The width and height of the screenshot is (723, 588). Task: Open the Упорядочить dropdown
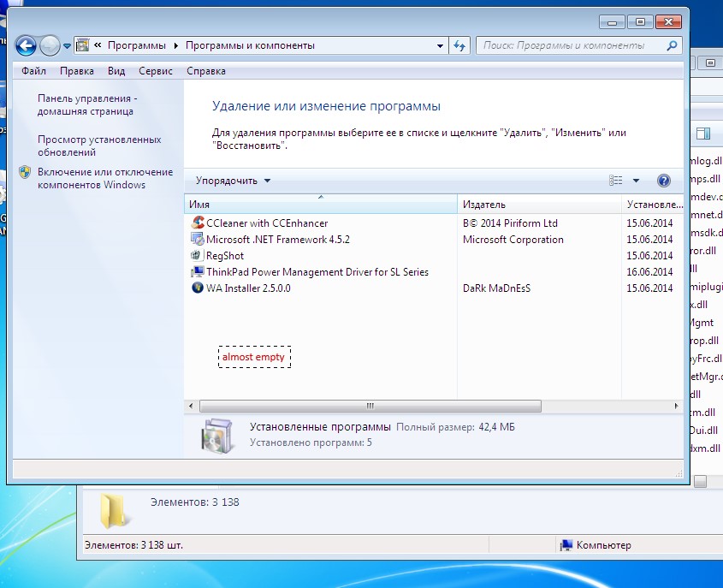point(233,181)
